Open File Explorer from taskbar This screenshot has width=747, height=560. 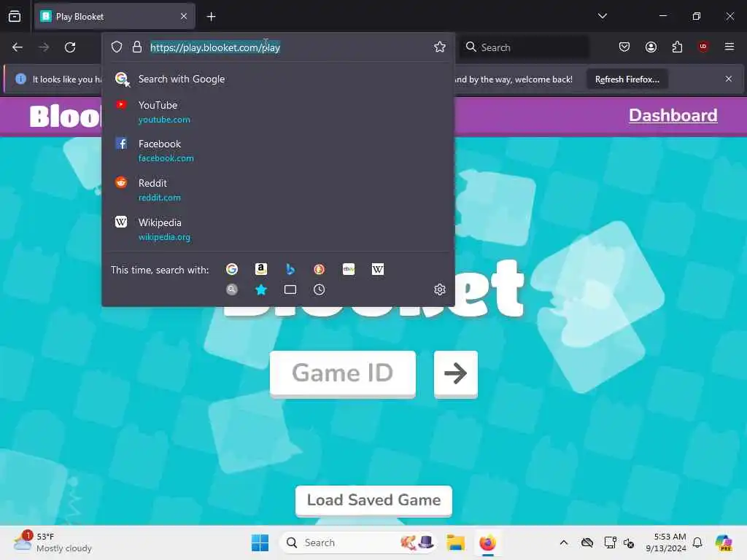click(x=455, y=542)
